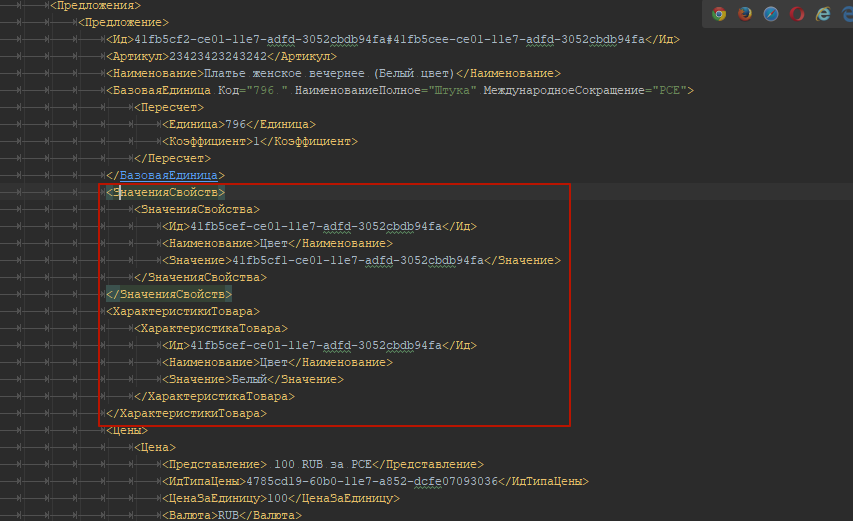This screenshot has height=521, width=853.
Task: Click the Значение line with Белый
Action: click(253, 379)
